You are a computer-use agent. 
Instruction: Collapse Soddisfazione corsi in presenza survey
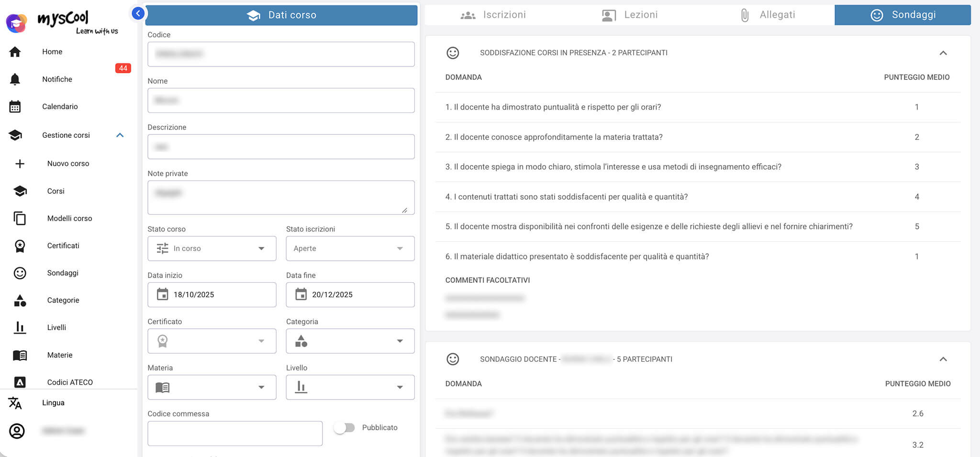[943, 53]
